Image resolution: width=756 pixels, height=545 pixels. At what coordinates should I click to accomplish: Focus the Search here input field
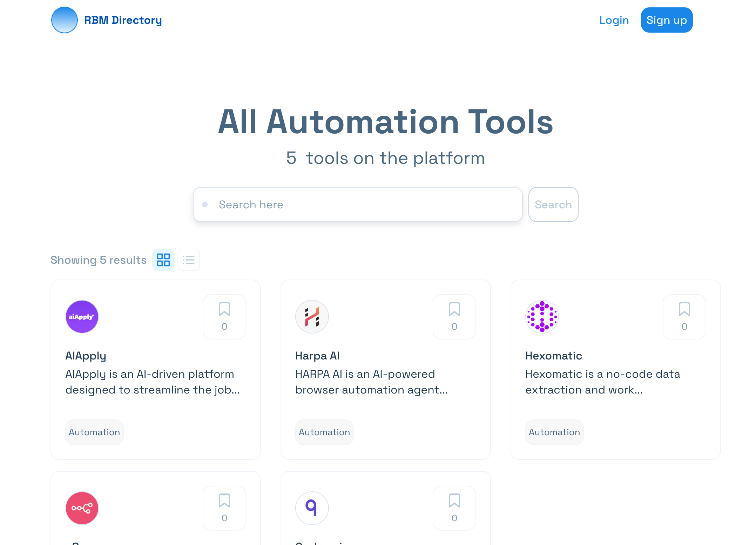click(x=358, y=204)
